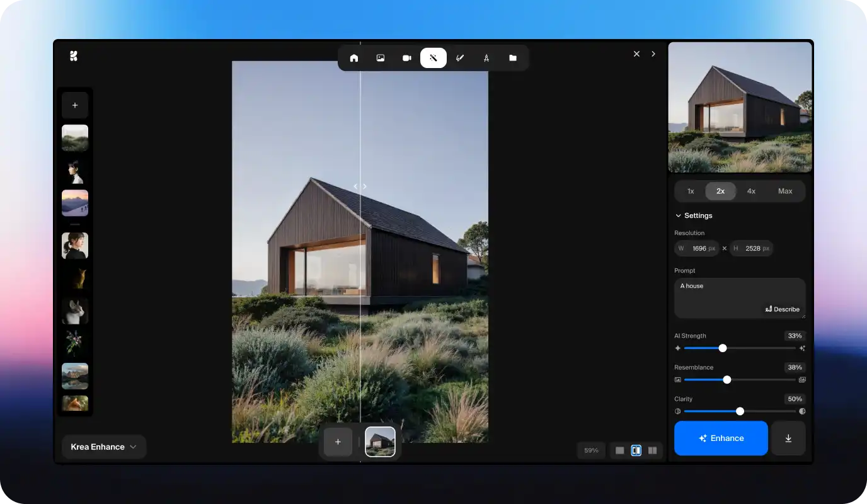
Task: Open the Home tool in top toolbar
Action: 354,58
